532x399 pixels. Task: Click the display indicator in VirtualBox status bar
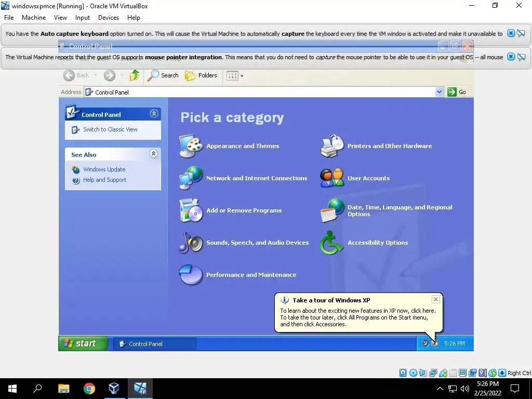point(462,373)
